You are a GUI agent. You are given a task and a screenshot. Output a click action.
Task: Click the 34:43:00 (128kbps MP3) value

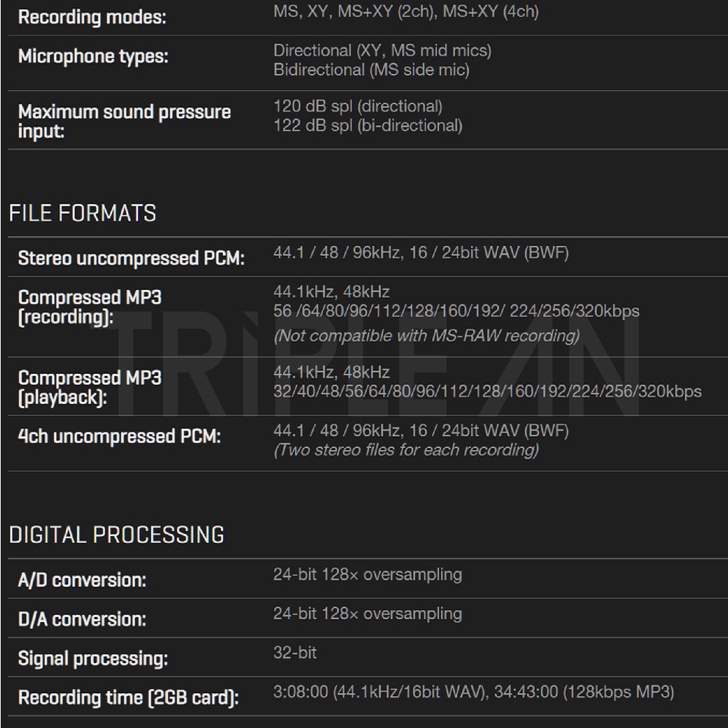pyautogui.click(x=584, y=692)
